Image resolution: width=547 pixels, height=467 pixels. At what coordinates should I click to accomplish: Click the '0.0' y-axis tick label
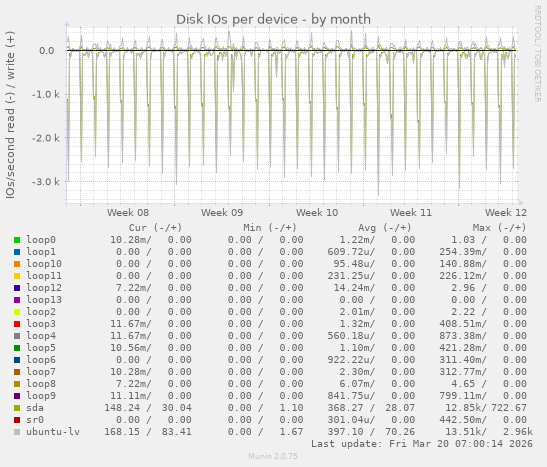(x=47, y=51)
